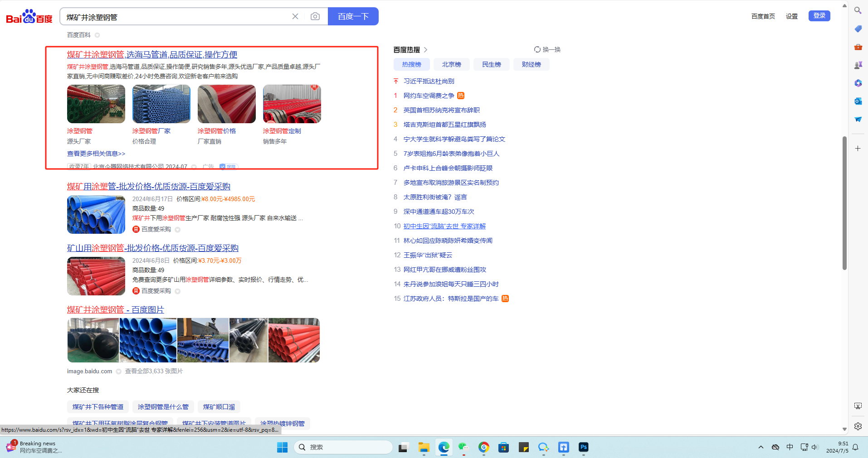The image size is (868, 458).
Task: Open the red pipe thumbnail above 涂塑钢管价格
Action: click(x=227, y=104)
